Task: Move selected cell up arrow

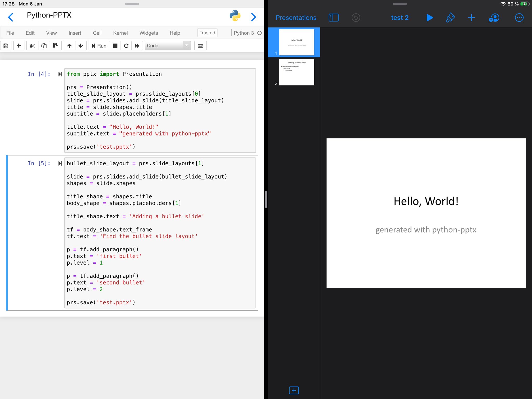Action: click(69, 46)
